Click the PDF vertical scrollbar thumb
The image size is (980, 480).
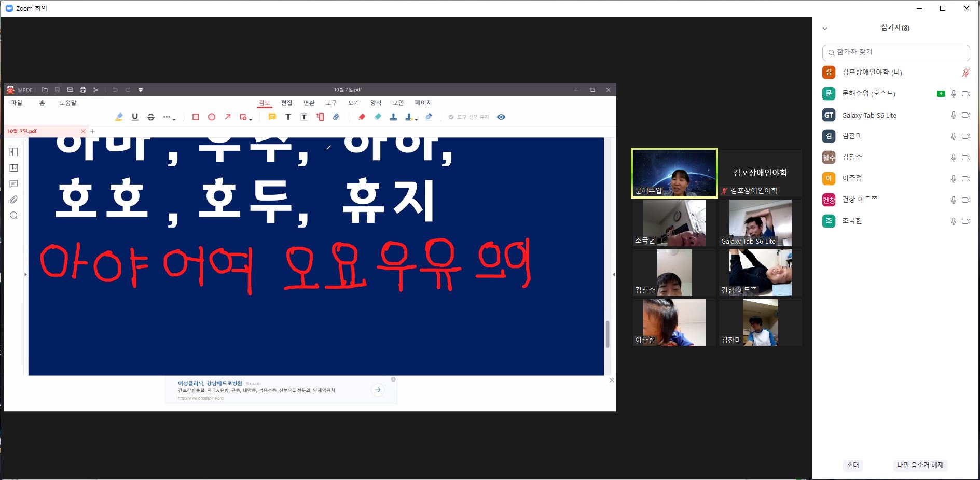[608, 334]
